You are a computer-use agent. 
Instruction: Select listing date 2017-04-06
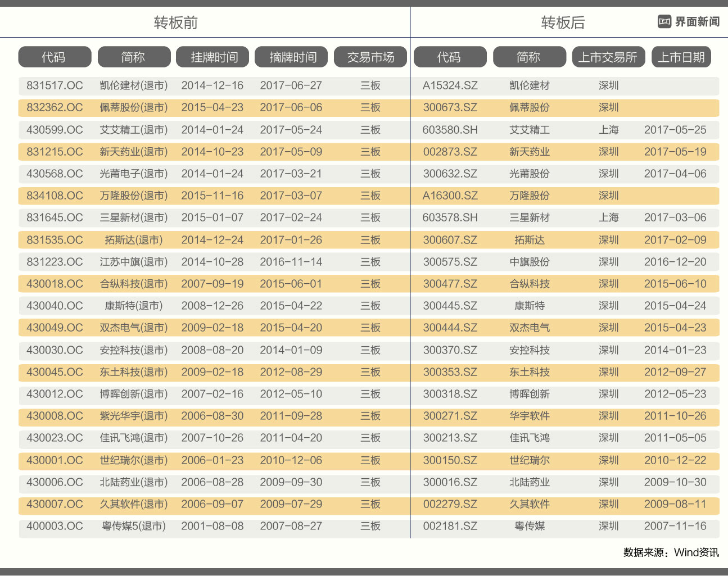[x=675, y=174]
